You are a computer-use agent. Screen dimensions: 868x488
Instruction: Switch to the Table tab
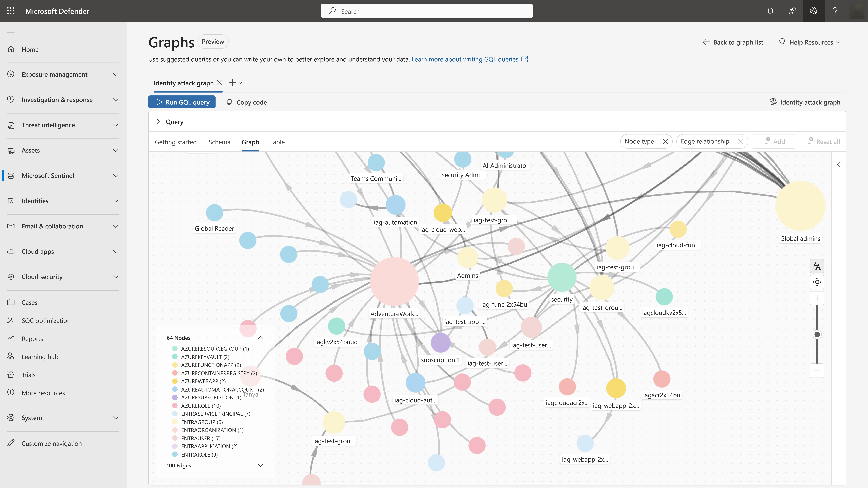click(277, 142)
